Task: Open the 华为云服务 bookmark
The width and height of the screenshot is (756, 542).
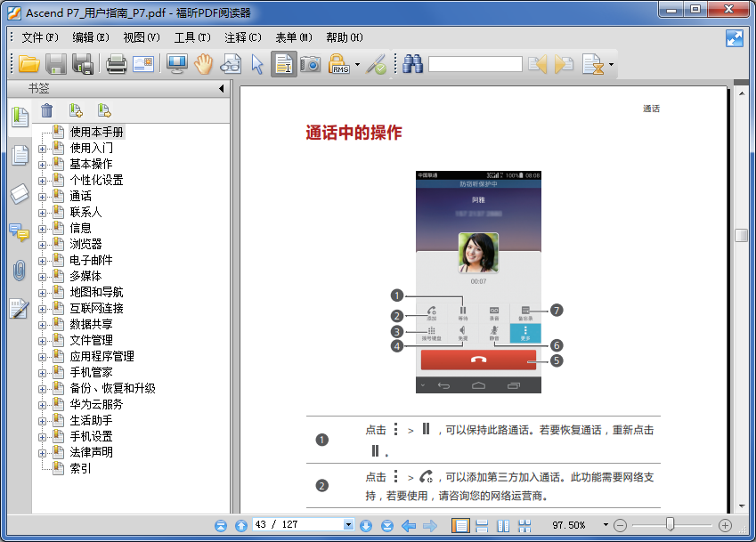Action: pyautogui.click(x=96, y=404)
